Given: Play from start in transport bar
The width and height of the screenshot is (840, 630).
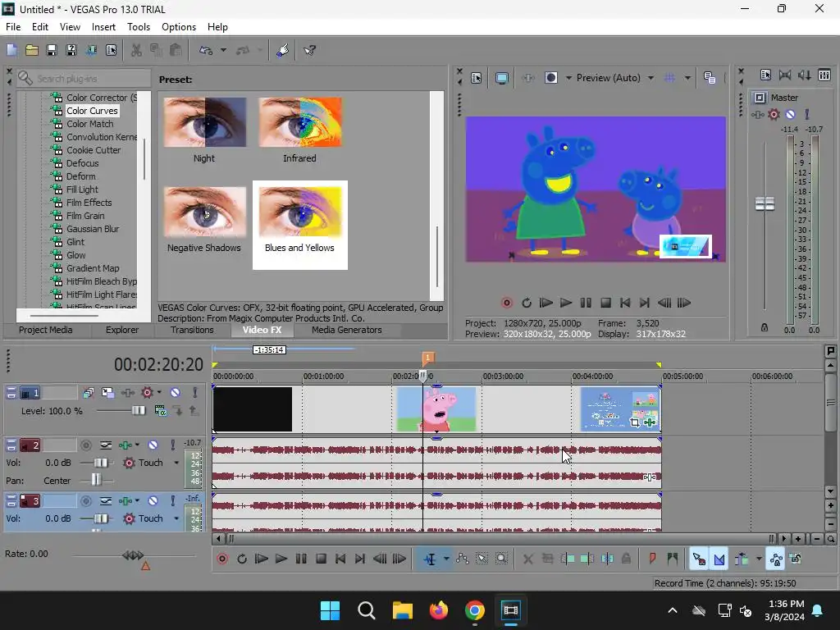Looking at the screenshot, I should tap(261, 559).
